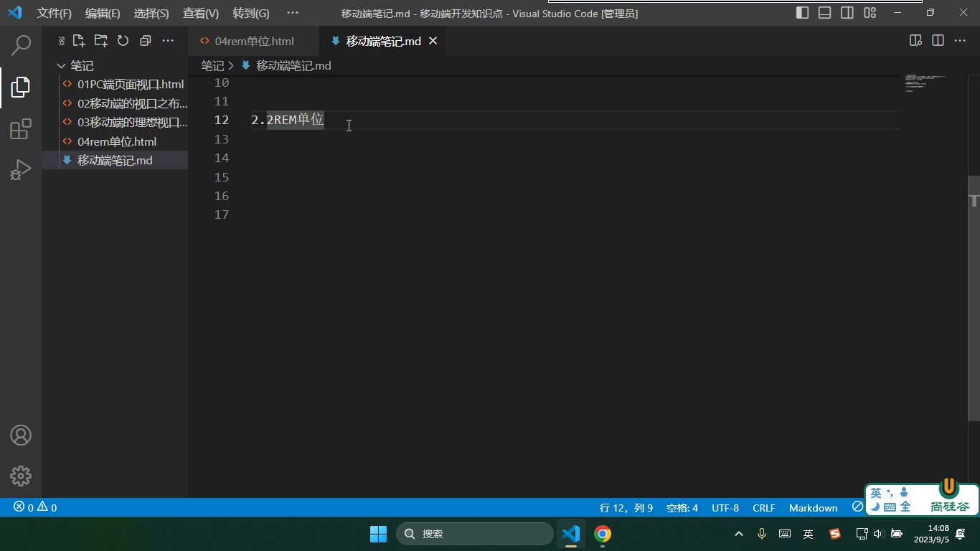Toggle the secondary side bar
This screenshot has height=551, width=980.
tap(847, 13)
